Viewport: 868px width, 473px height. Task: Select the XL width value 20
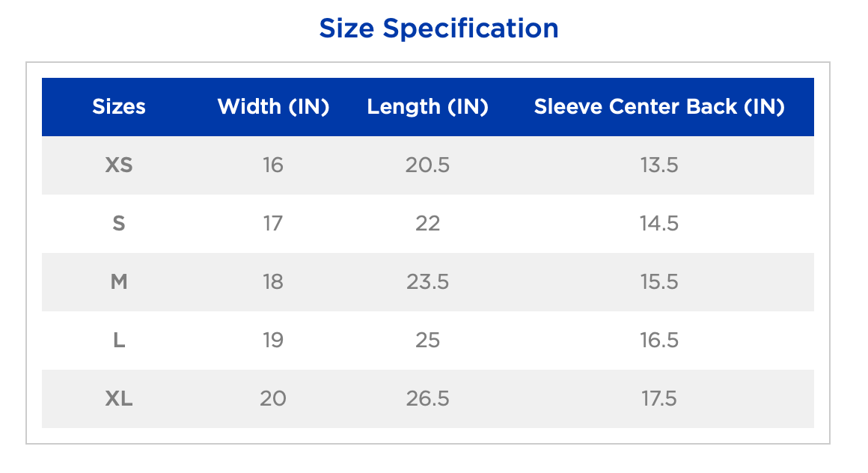pyautogui.click(x=273, y=399)
